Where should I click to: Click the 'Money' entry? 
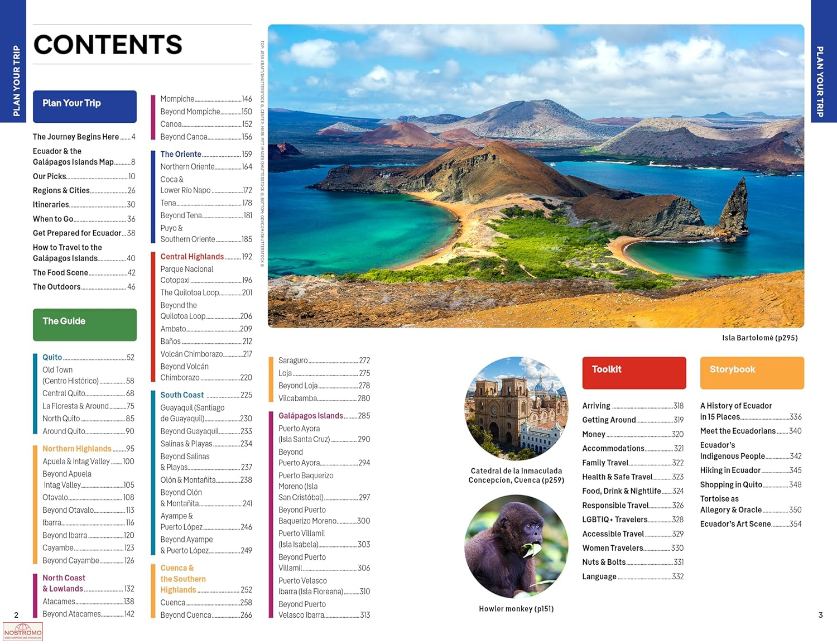(x=633, y=434)
